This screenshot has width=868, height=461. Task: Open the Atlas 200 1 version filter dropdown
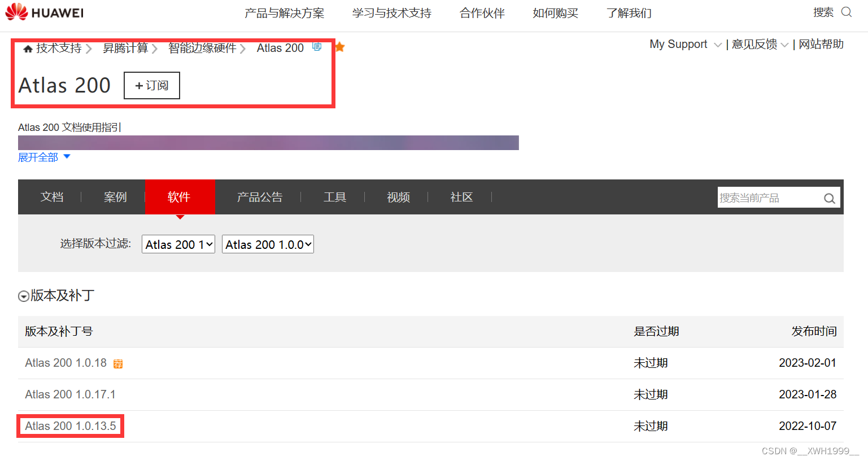[178, 244]
